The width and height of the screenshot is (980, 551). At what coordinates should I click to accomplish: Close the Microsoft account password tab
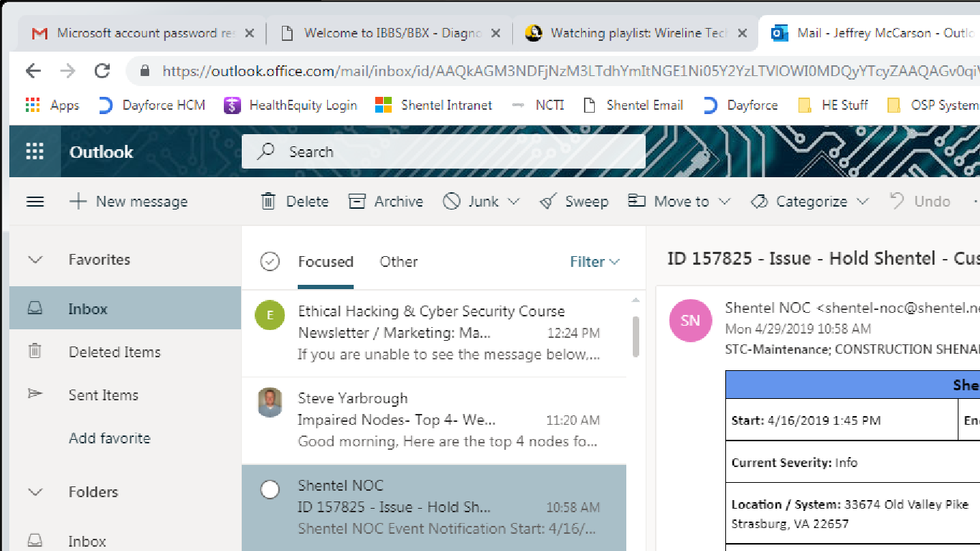click(249, 33)
